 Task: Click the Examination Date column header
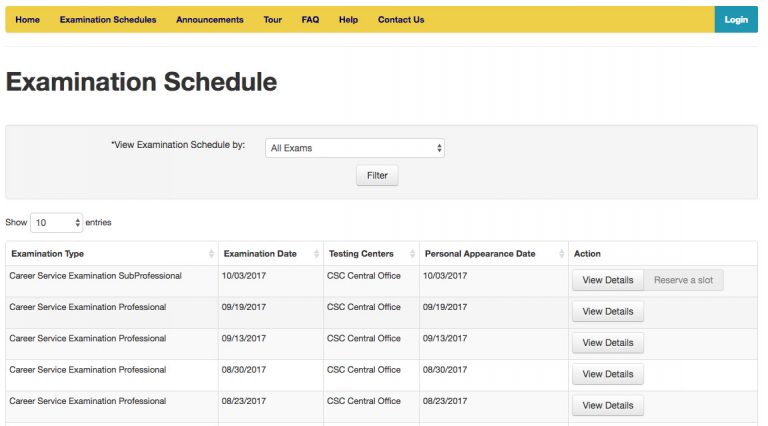coord(271,254)
